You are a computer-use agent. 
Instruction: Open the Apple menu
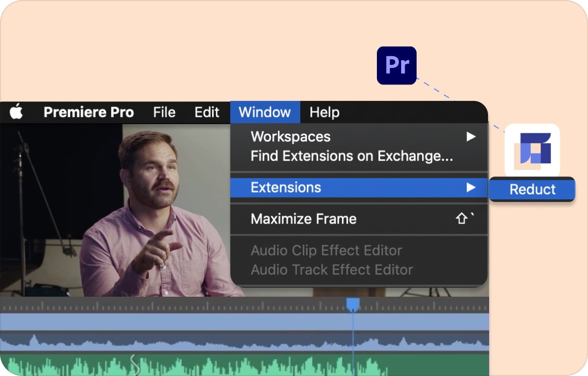click(16, 111)
